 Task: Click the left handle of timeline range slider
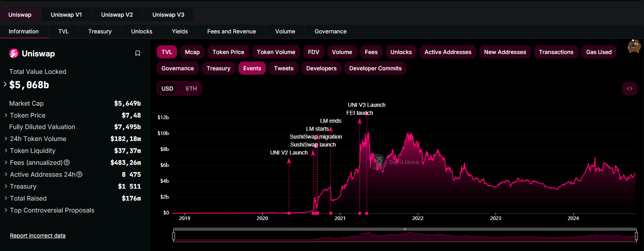pos(174,236)
